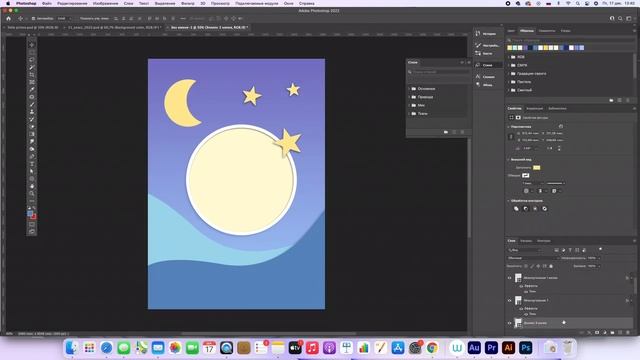The image size is (640, 360).
Task: Open Photoshop from the Dock
Action: 526,348
